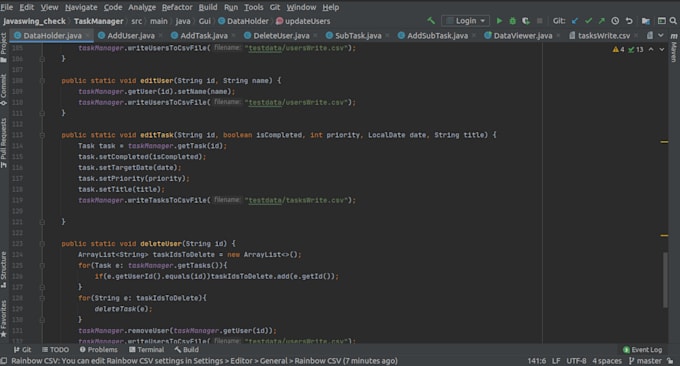
Task: Open the Project tool window
Action: pos(4,48)
